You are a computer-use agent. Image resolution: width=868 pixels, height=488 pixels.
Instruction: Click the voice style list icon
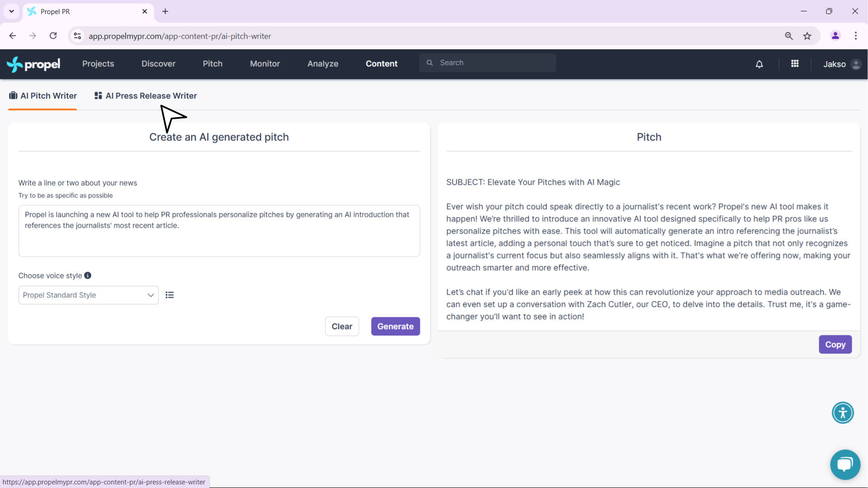170,295
